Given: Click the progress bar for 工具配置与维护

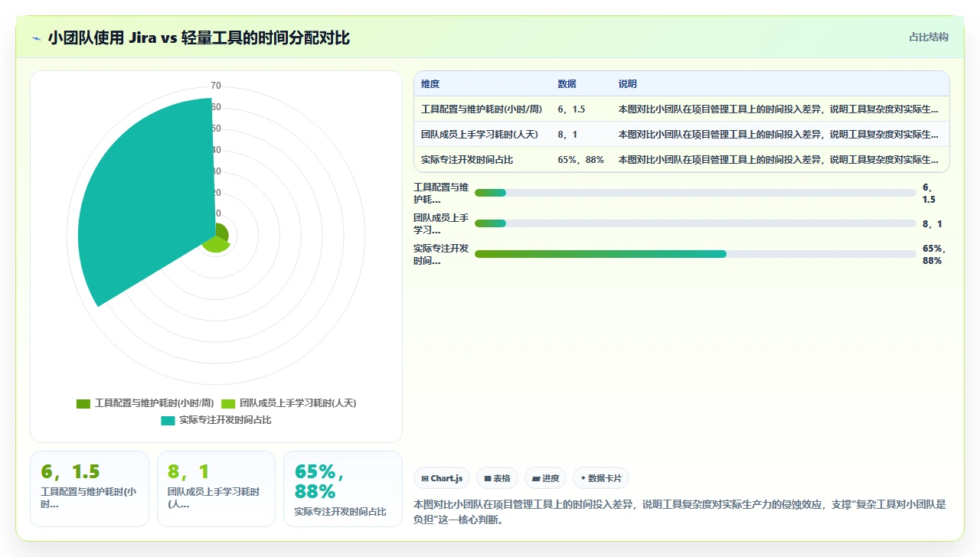Looking at the screenshot, I should 695,193.
